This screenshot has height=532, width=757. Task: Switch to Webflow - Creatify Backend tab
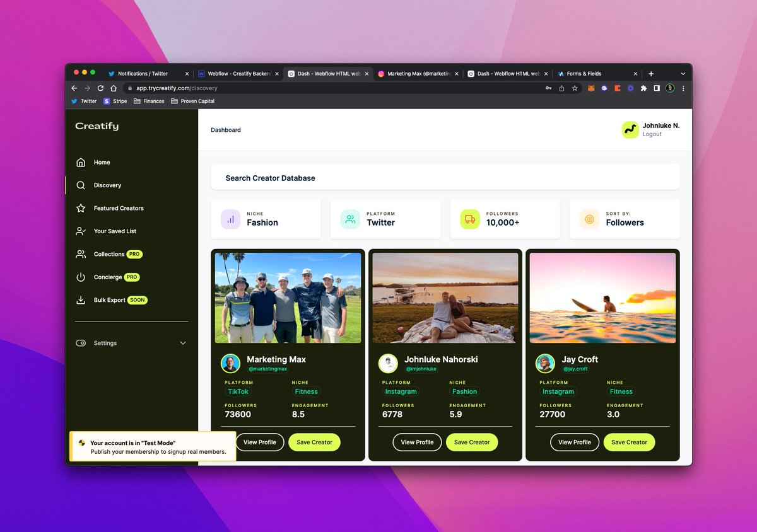pos(238,74)
